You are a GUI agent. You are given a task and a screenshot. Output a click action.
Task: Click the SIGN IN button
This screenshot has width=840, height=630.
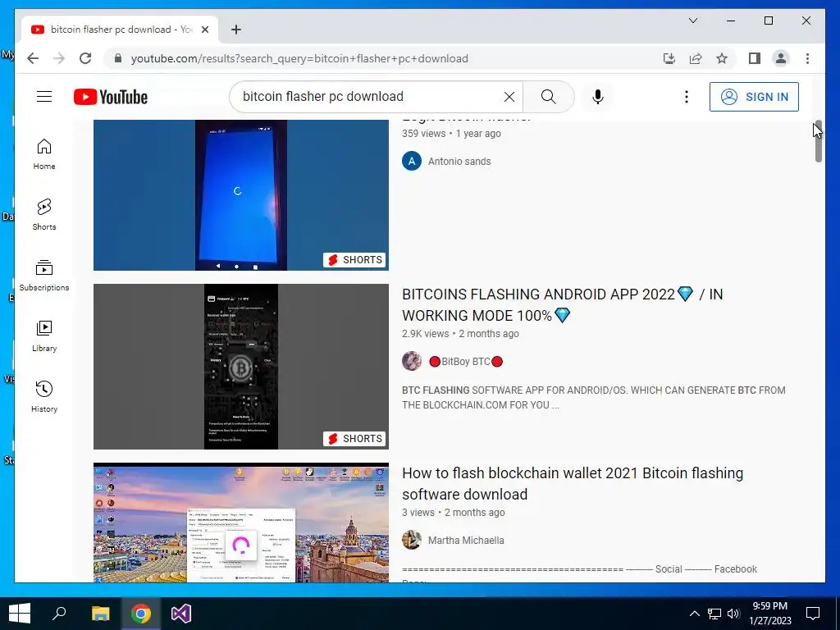click(754, 97)
